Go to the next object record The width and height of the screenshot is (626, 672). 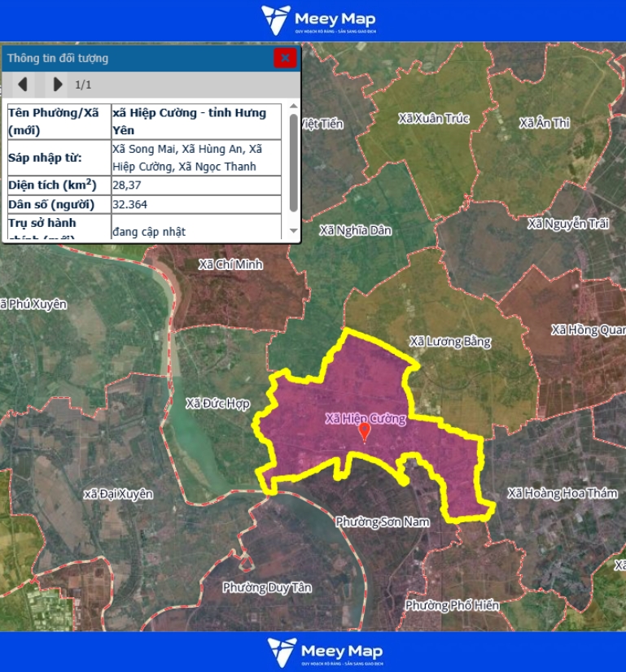coord(57,84)
